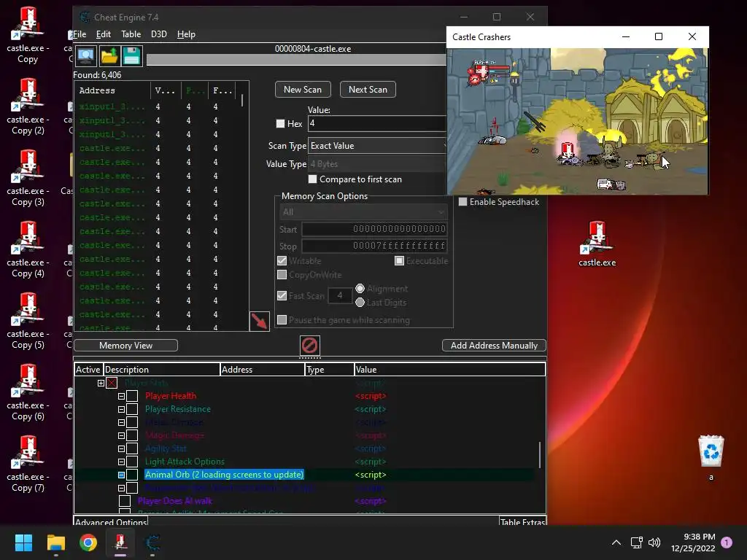Select the Alignment radio button
Screen dimensions: 747x560
(x=360, y=289)
